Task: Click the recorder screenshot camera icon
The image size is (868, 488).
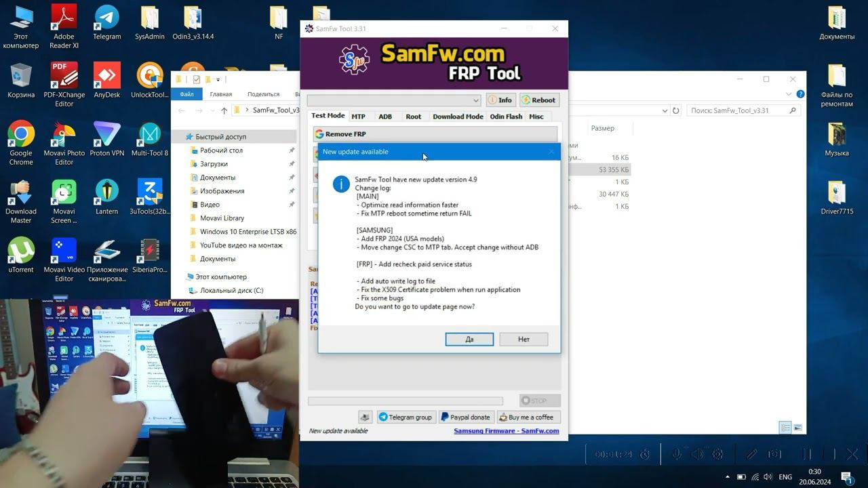Action: (774, 454)
